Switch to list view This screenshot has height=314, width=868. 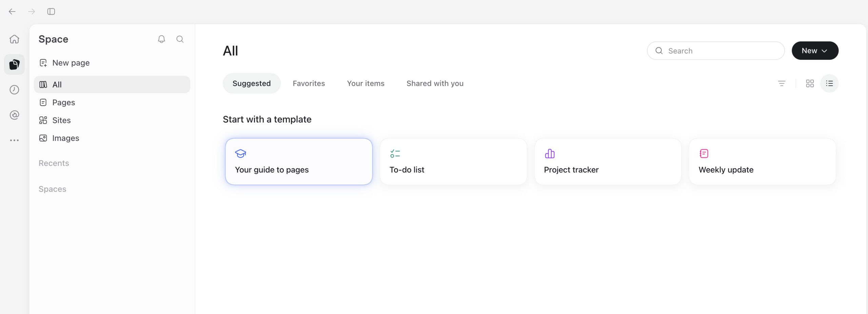(x=829, y=84)
